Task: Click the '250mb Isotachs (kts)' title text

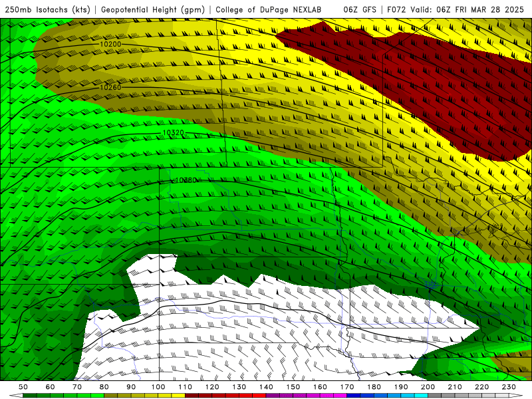Action: click(48, 9)
